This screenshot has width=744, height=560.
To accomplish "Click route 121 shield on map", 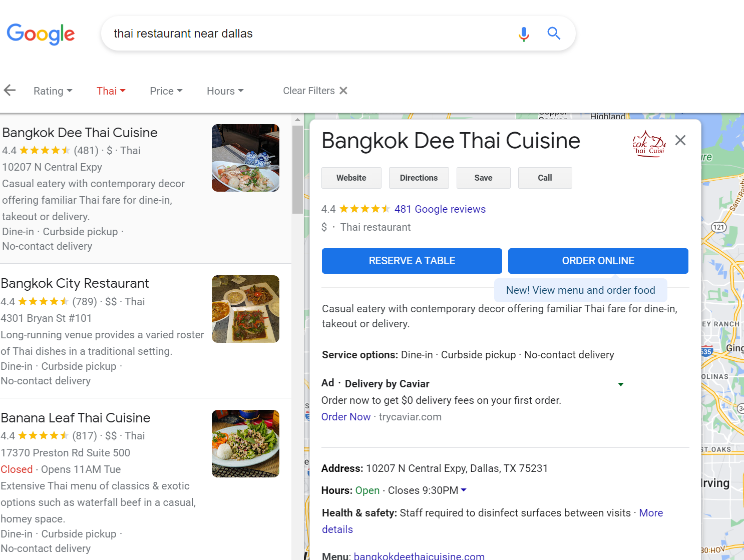I will coord(719,227).
